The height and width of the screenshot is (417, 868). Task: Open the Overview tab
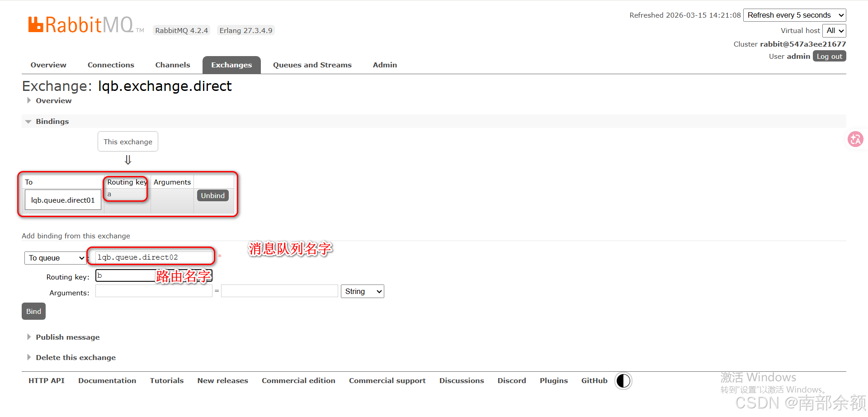(48, 65)
